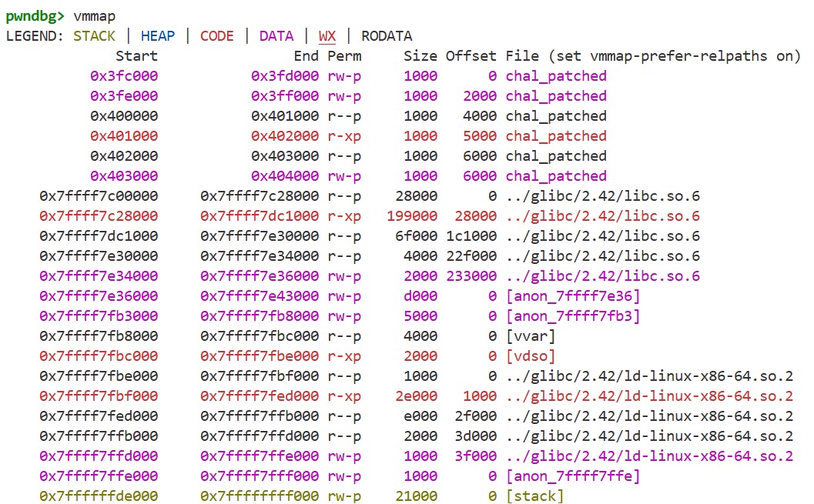Image resolution: width=814 pixels, height=504 pixels.
Task: Click start address 0x3fc000
Action: pos(124,75)
